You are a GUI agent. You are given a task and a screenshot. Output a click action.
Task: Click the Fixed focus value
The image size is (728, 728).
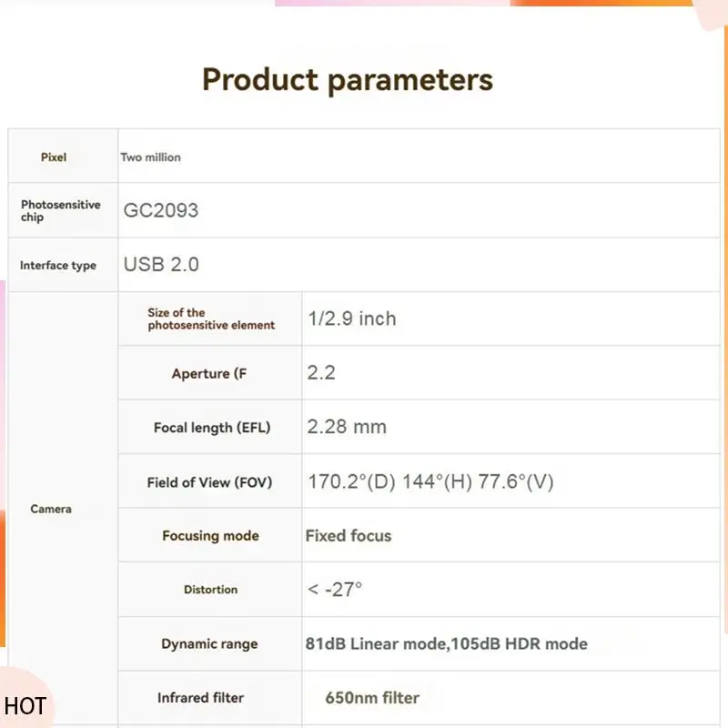[x=349, y=536]
